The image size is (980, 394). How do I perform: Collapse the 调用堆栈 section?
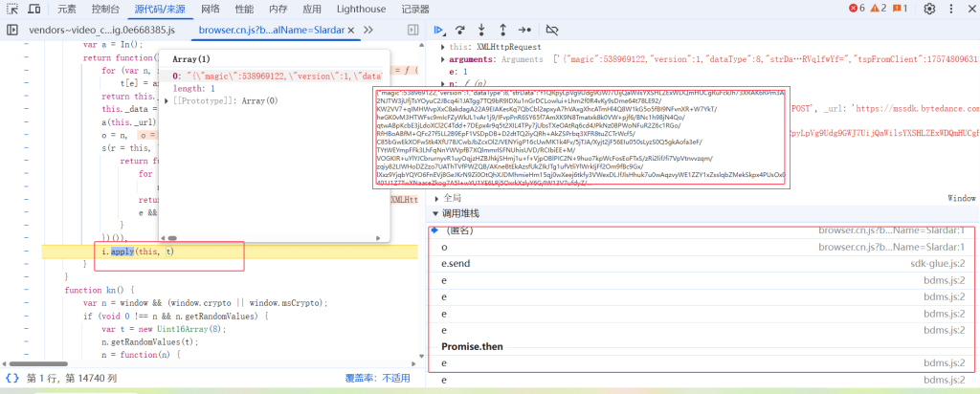pos(437,213)
